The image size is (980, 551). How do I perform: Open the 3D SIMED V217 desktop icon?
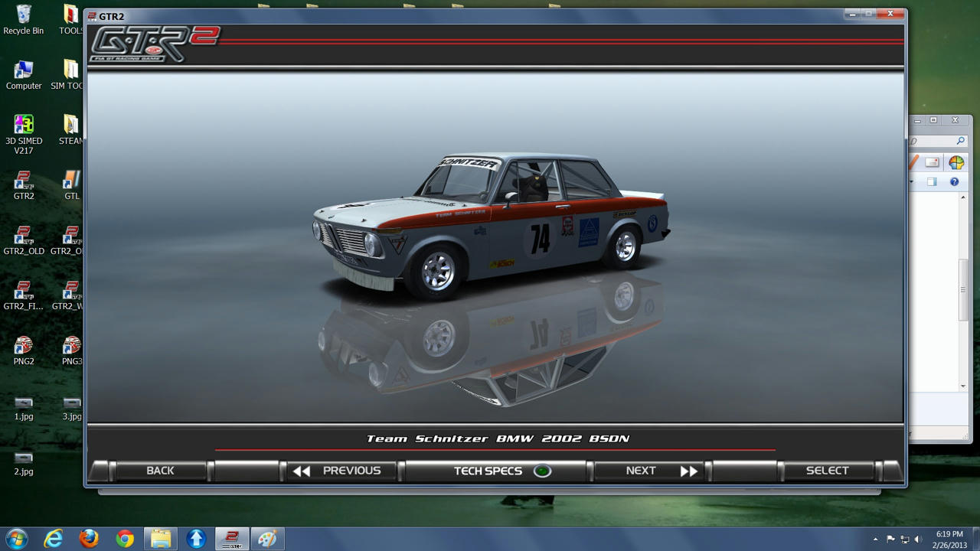click(24, 135)
